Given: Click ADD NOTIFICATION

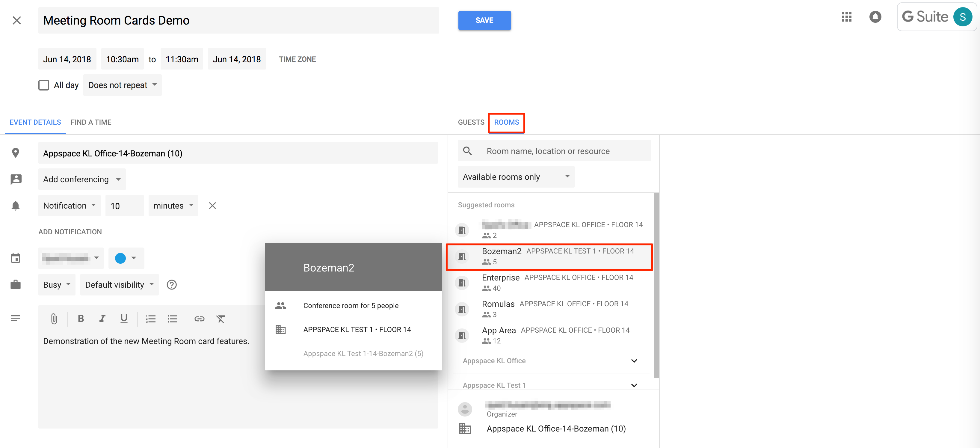Looking at the screenshot, I should [x=70, y=232].
